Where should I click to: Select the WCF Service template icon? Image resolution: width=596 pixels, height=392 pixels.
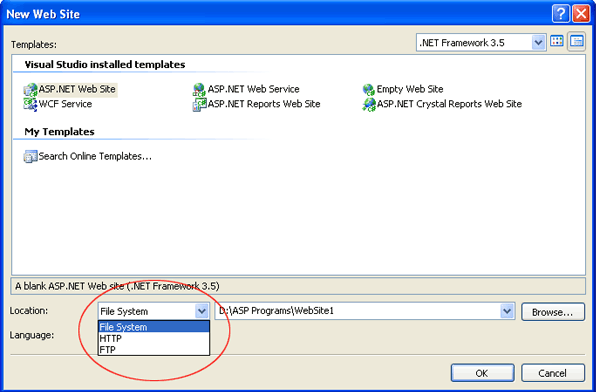click(30, 105)
